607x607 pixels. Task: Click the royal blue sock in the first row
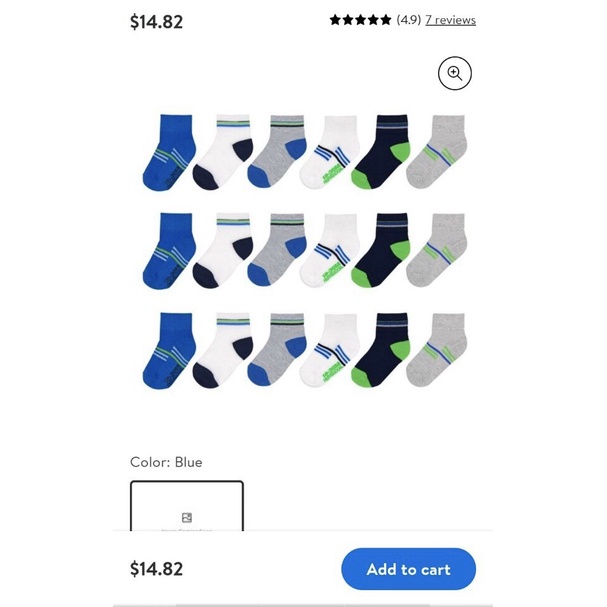point(169,153)
